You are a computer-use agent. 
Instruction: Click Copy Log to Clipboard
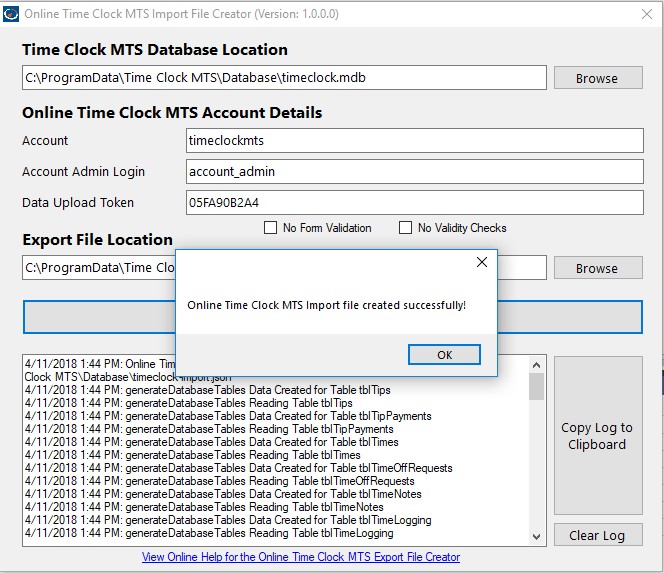[x=598, y=435]
